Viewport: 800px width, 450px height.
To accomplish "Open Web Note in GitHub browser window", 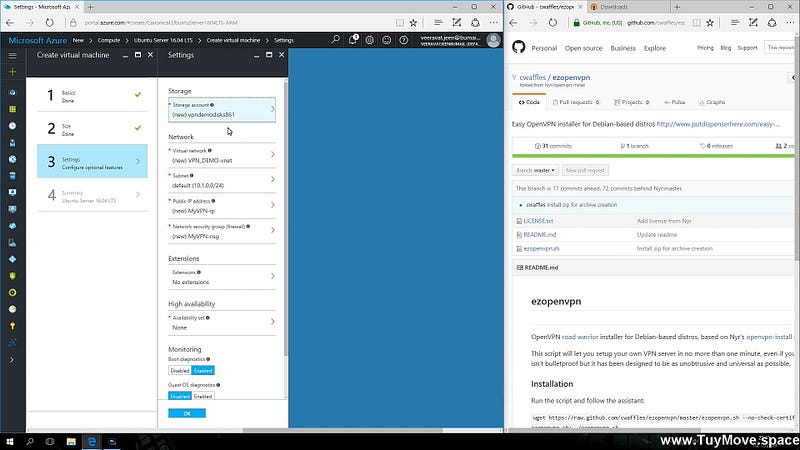I will [x=753, y=22].
